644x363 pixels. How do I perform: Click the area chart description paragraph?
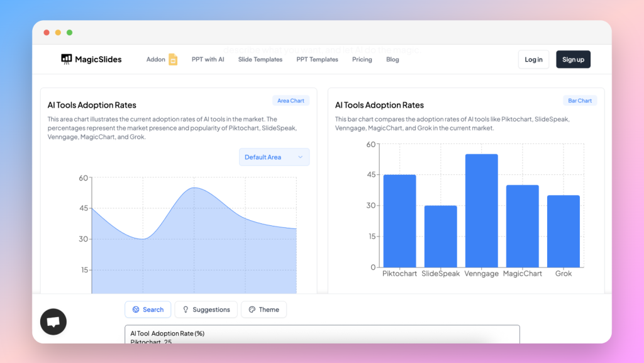[172, 128]
